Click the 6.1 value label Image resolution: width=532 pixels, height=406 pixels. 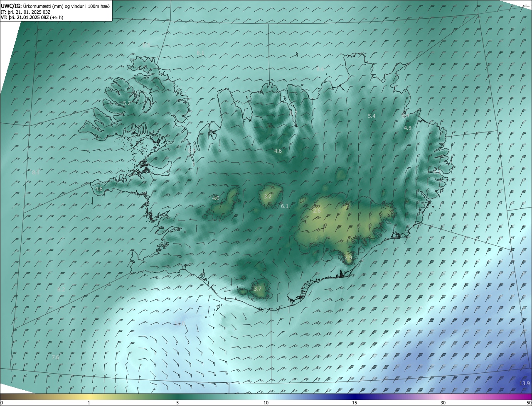(x=285, y=206)
